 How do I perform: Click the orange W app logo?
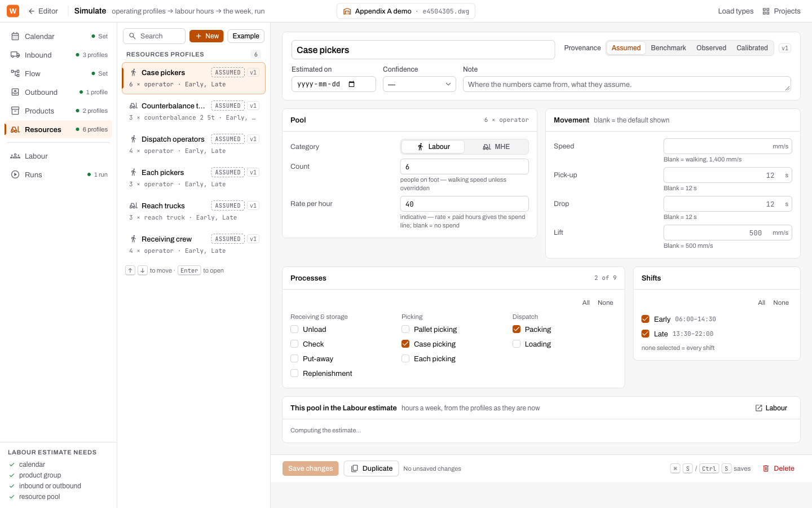(12, 11)
